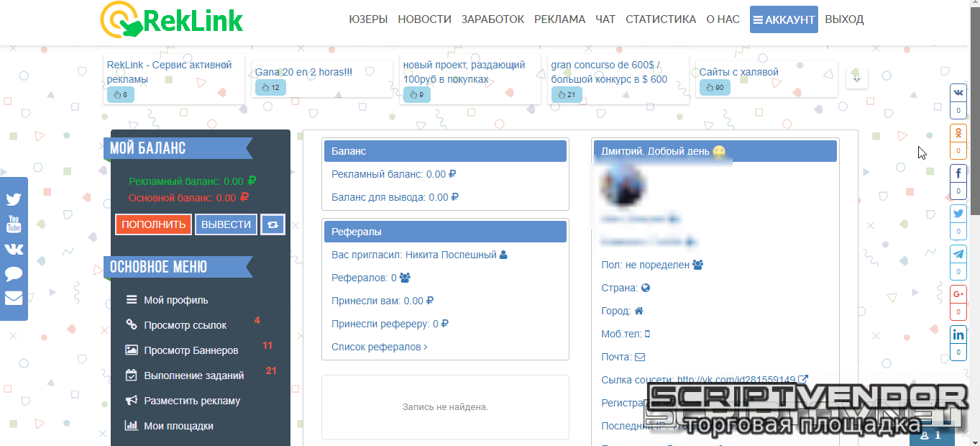980x446 pixels.
Task: Open the YouTube icon in left sidebar
Action: coord(14,224)
